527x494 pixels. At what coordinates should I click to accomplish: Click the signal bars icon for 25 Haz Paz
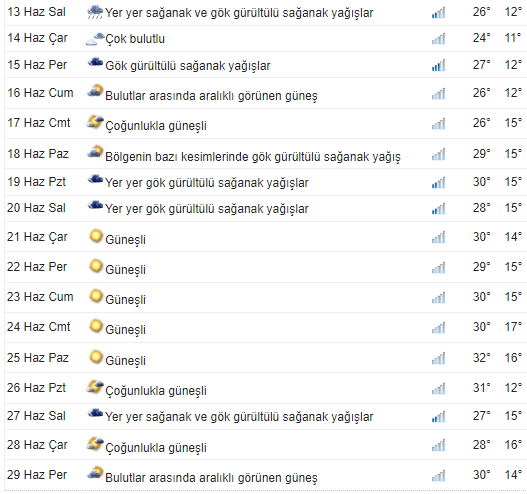tap(438, 358)
